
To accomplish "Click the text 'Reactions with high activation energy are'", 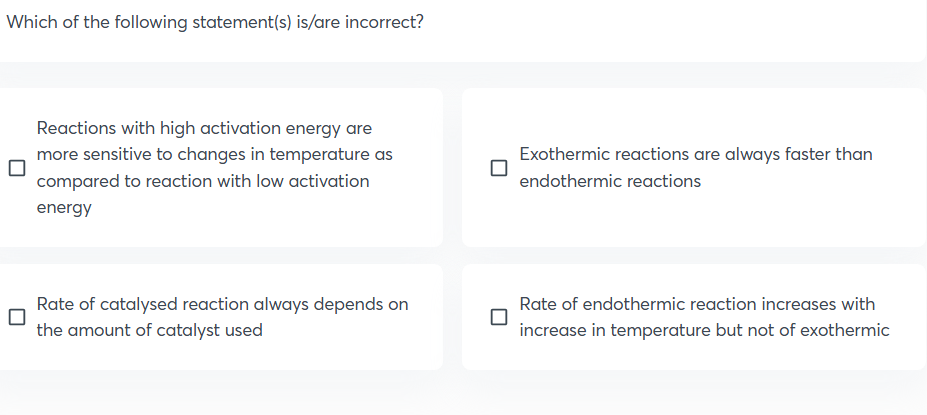I will (x=204, y=128).
